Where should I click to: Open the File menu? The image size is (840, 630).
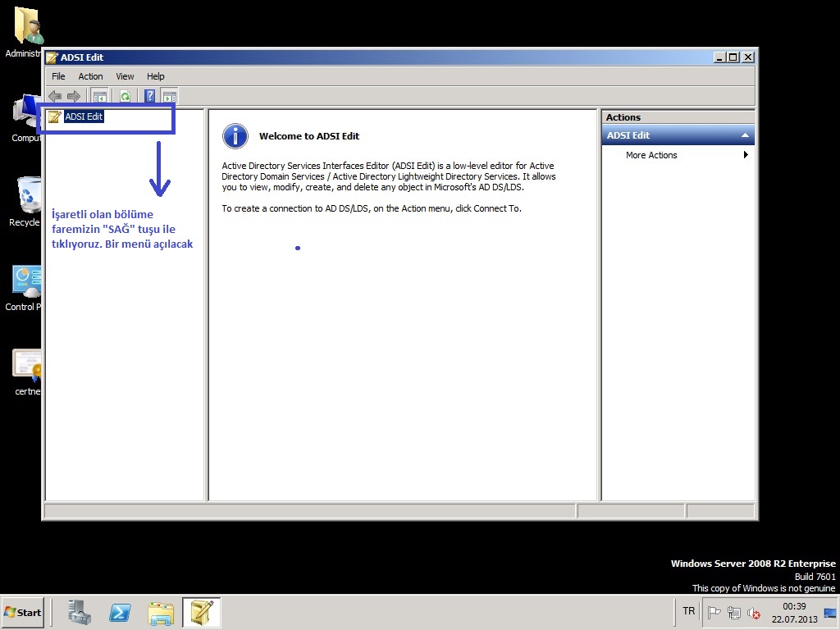58,76
